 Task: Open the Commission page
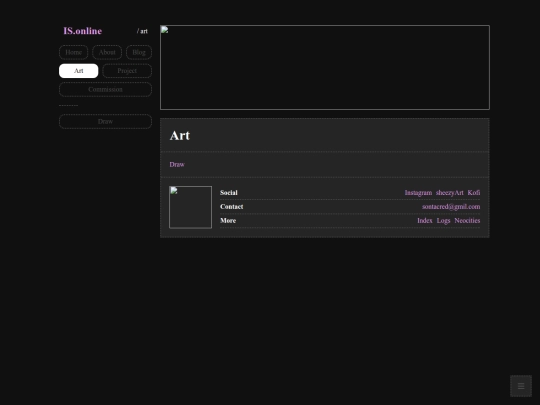click(x=105, y=90)
